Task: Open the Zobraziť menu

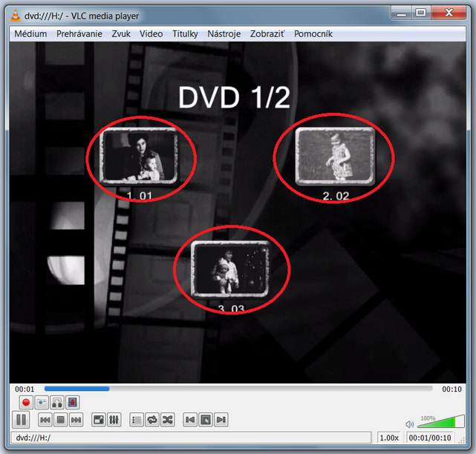Action: point(267,33)
